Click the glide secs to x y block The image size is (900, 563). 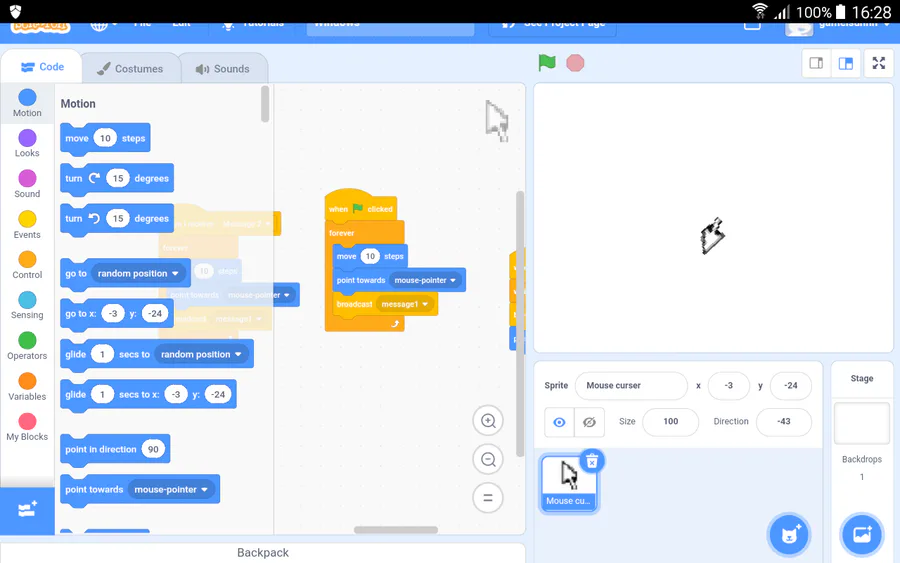(148, 395)
